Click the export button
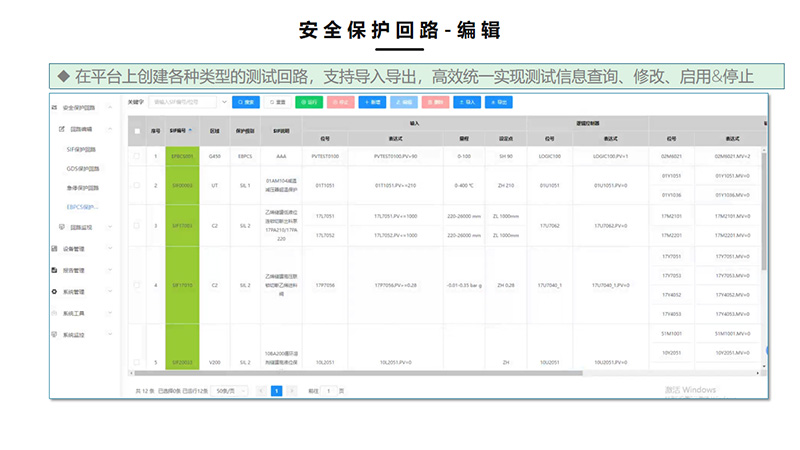 (498, 102)
